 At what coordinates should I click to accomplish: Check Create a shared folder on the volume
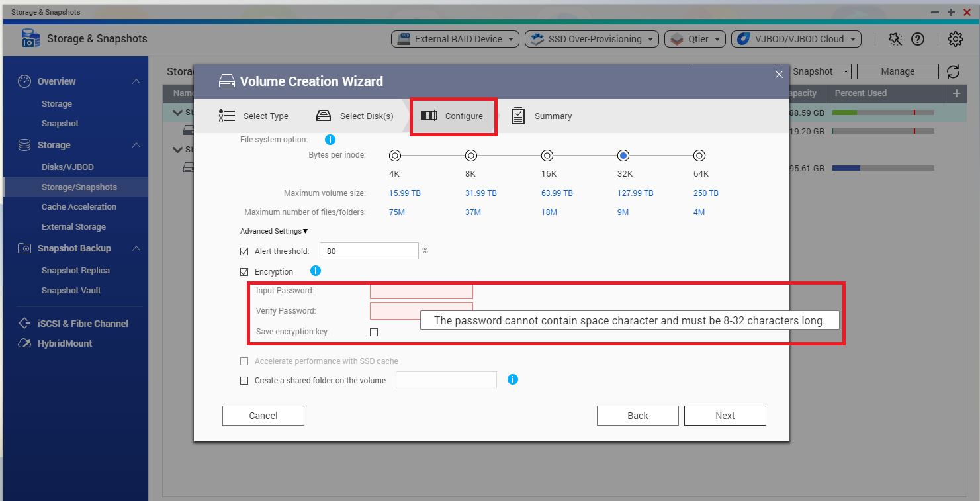pos(244,381)
